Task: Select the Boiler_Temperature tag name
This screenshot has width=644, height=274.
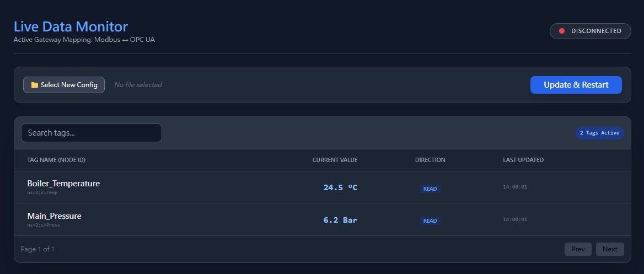Action: (x=63, y=184)
